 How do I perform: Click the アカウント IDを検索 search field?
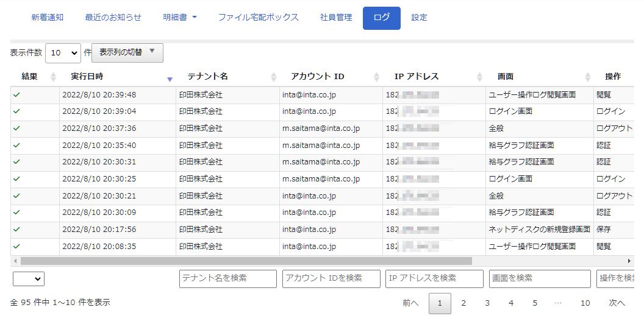(331, 279)
